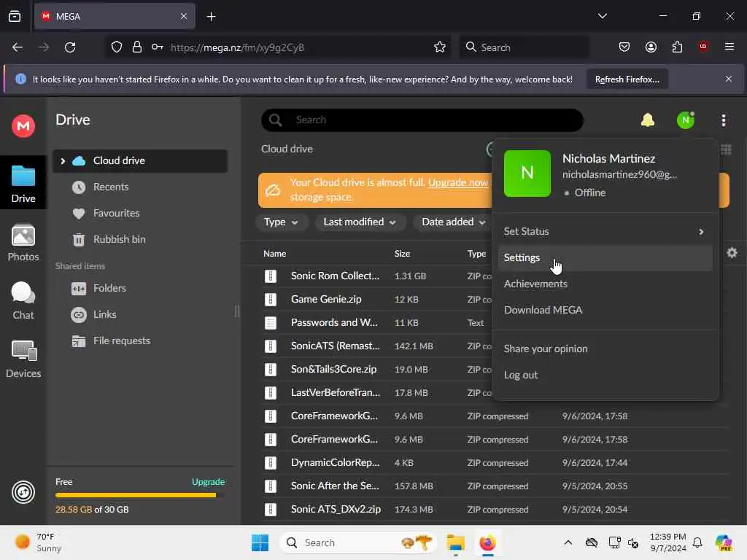Open Firefox account icon
Viewport: 747px width, 560px height.
tap(651, 47)
